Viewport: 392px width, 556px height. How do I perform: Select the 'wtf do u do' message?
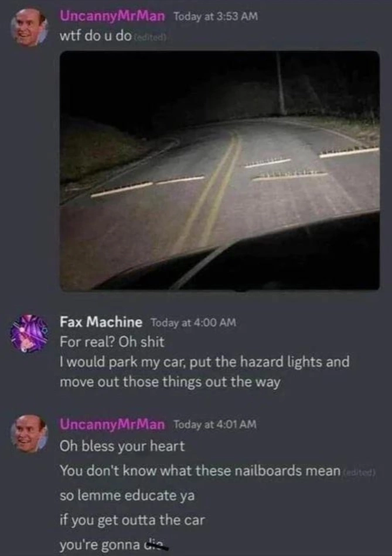(96, 36)
